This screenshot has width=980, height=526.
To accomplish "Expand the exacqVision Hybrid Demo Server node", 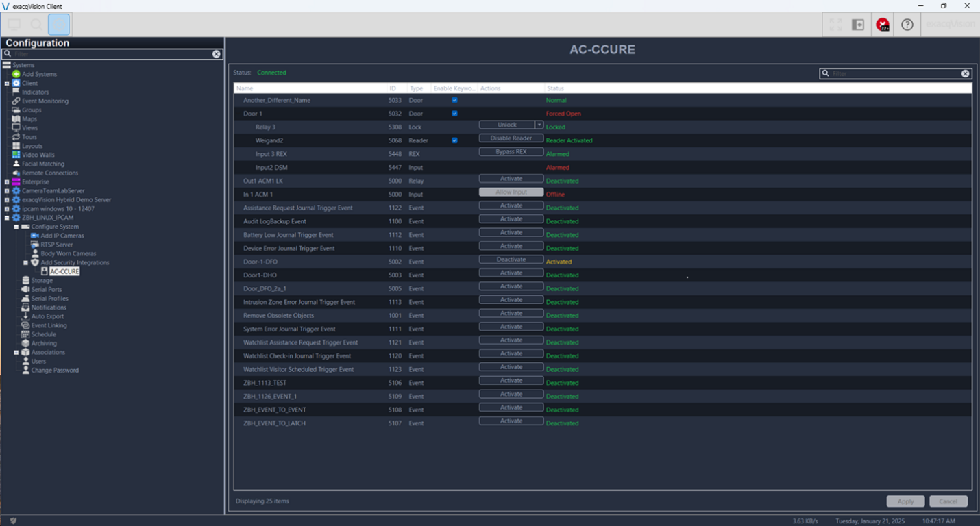I will pyautogui.click(x=7, y=200).
